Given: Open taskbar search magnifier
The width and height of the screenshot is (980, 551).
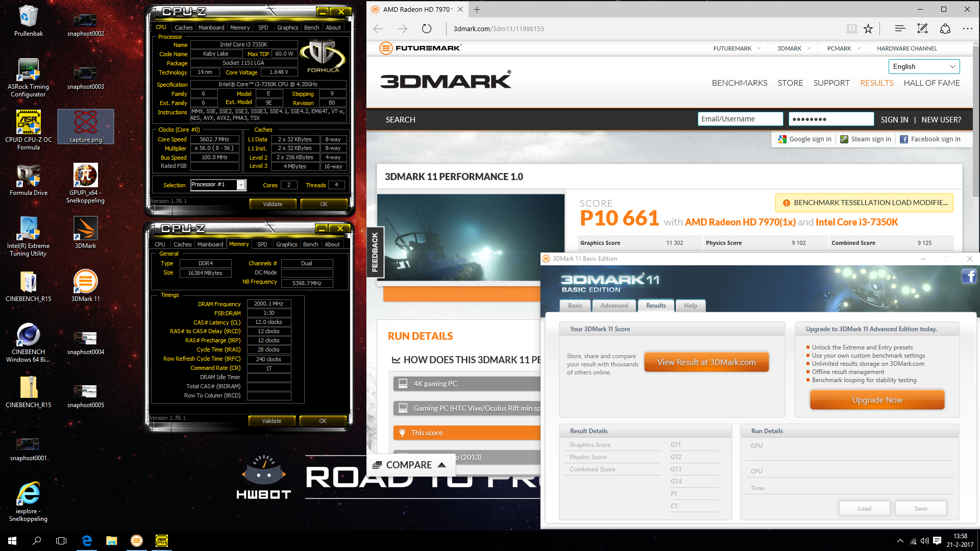Looking at the screenshot, I should 37,541.
